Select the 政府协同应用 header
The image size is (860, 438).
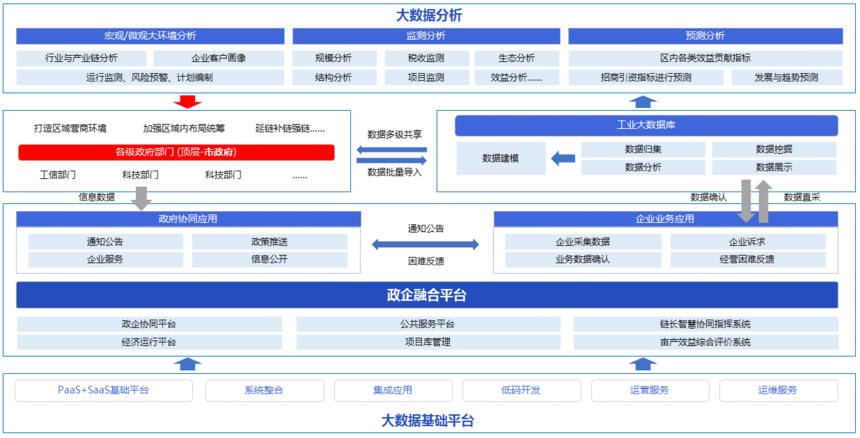tap(188, 219)
